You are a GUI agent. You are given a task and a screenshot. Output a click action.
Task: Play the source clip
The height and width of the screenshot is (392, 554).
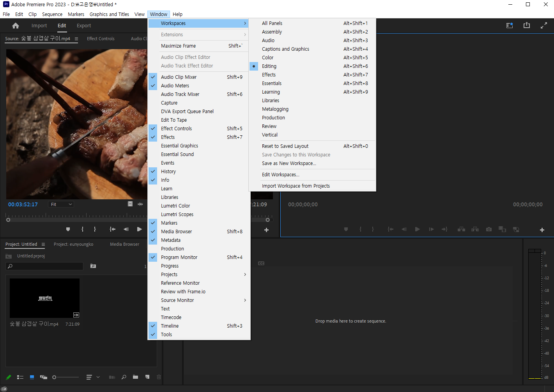140,229
